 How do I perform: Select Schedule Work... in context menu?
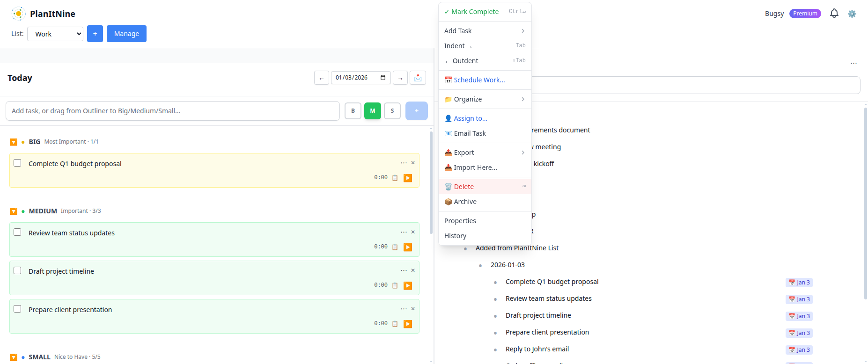click(x=479, y=80)
